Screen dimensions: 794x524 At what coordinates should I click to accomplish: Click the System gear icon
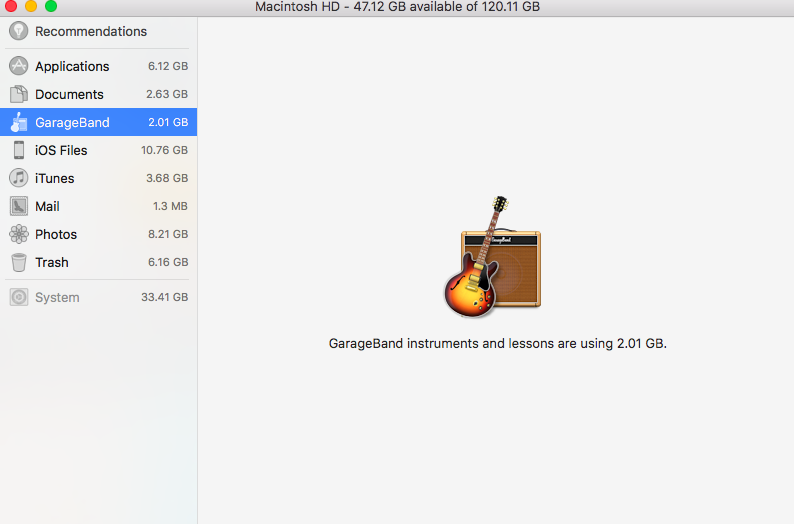19,297
